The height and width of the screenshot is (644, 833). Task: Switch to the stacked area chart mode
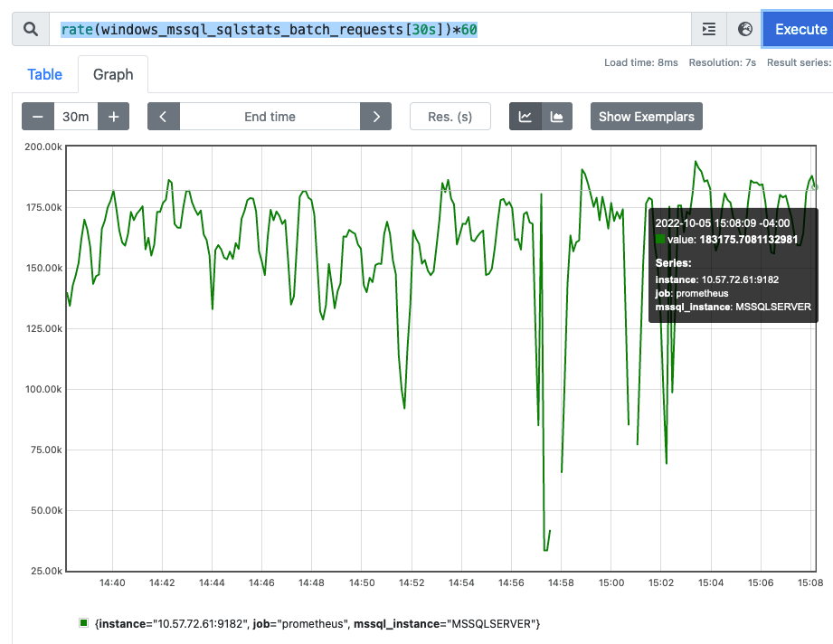(557, 117)
